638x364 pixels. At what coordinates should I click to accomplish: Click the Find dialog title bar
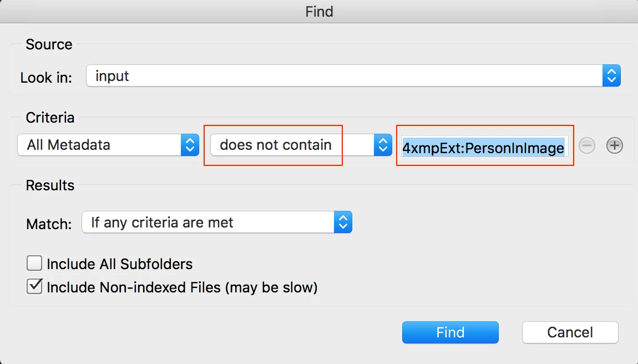[x=319, y=11]
